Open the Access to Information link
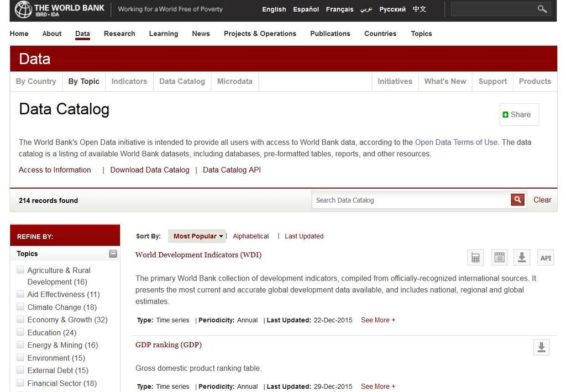Image resolution: width=566 pixels, height=392 pixels. tap(55, 170)
